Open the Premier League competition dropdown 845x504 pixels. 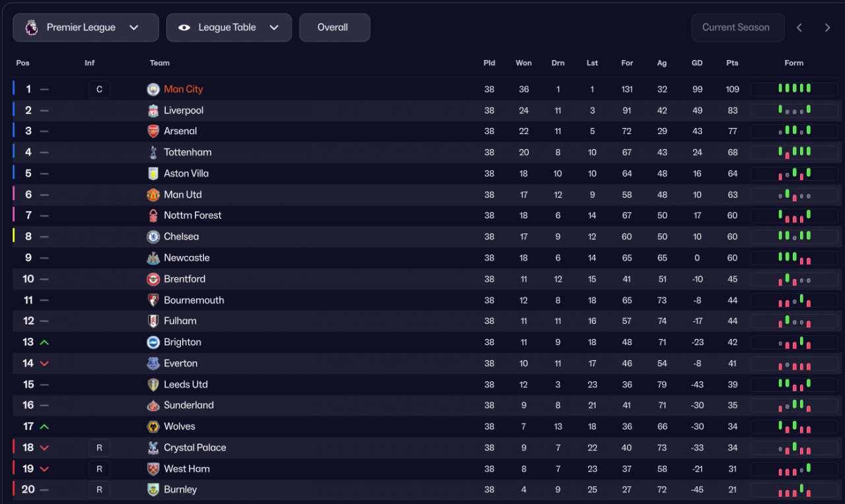click(86, 28)
